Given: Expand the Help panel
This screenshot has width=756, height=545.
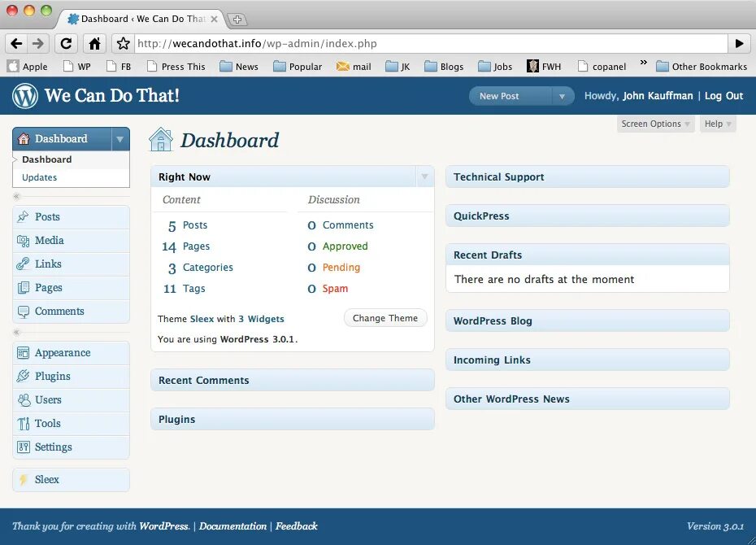Looking at the screenshot, I should [x=718, y=124].
